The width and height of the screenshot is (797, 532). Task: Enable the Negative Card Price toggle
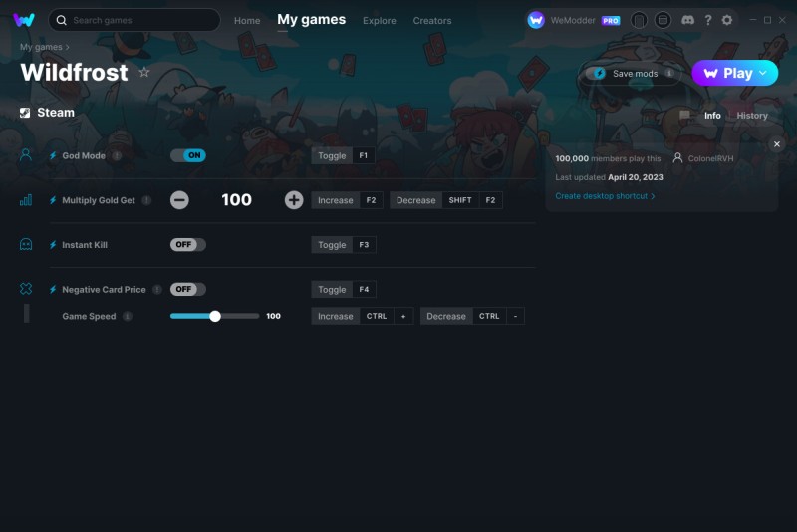pos(188,289)
